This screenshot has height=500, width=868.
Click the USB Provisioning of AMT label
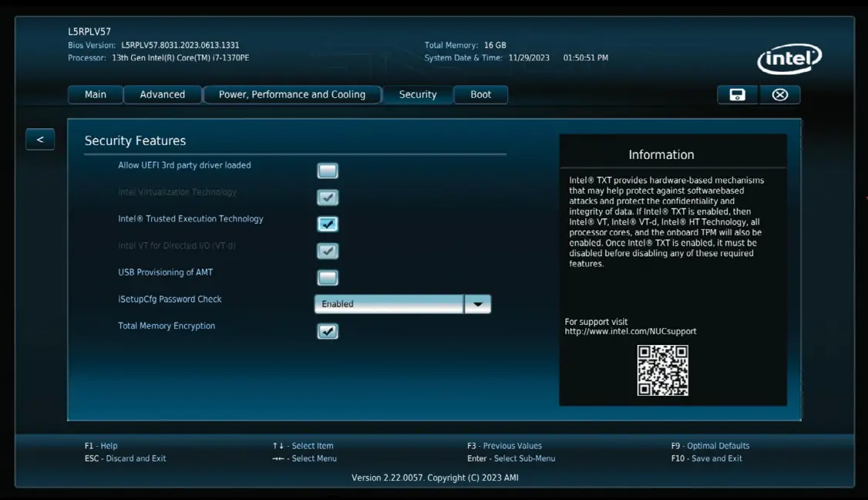click(x=166, y=272)
